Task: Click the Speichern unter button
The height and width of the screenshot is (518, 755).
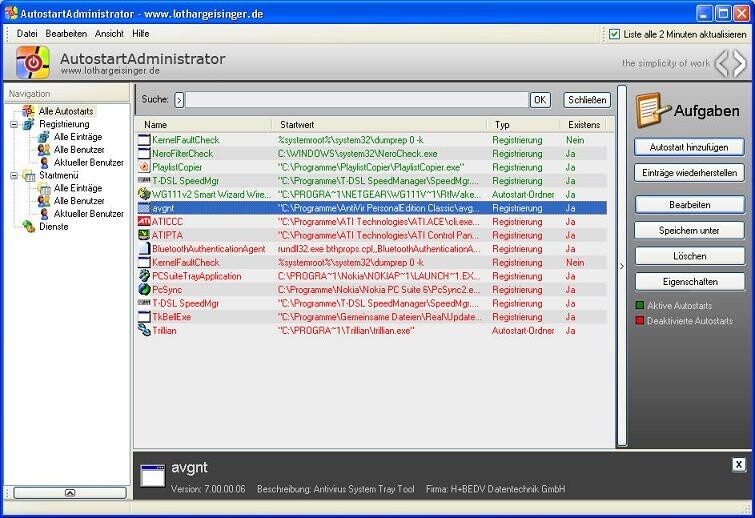Action: coord(689,231)
